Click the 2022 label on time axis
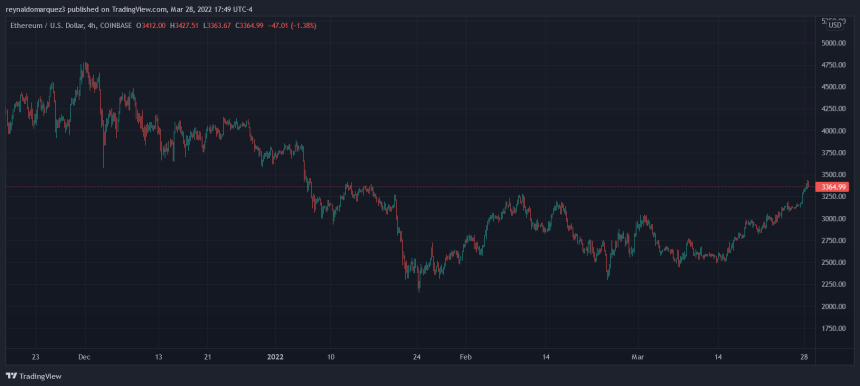Viewport: 860px width, 386px height. (275, 357)
